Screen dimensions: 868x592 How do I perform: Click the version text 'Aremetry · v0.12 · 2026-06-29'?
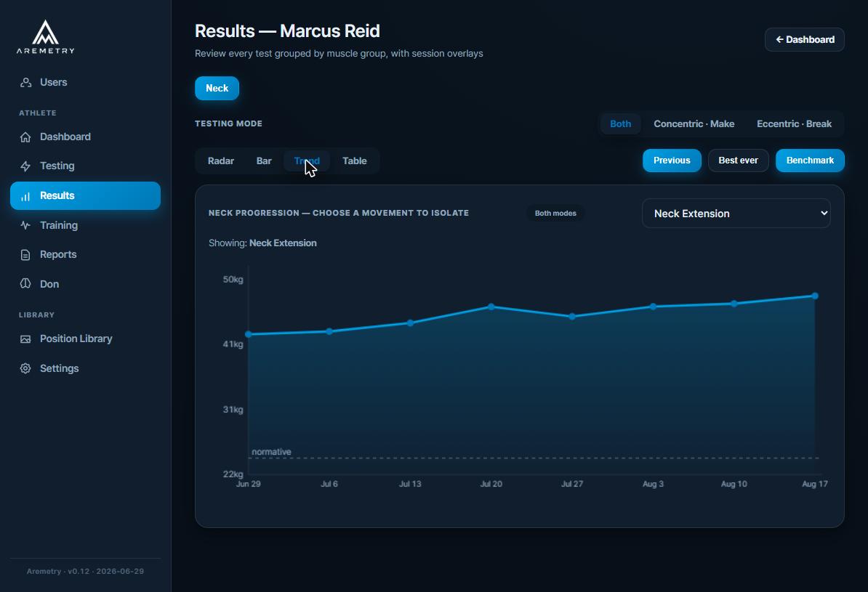85,571
